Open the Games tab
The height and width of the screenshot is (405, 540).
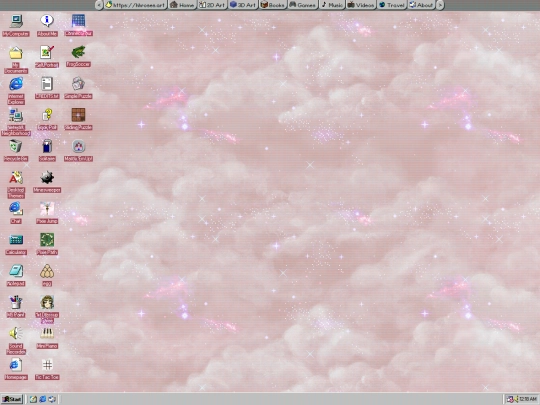(302, 5)
